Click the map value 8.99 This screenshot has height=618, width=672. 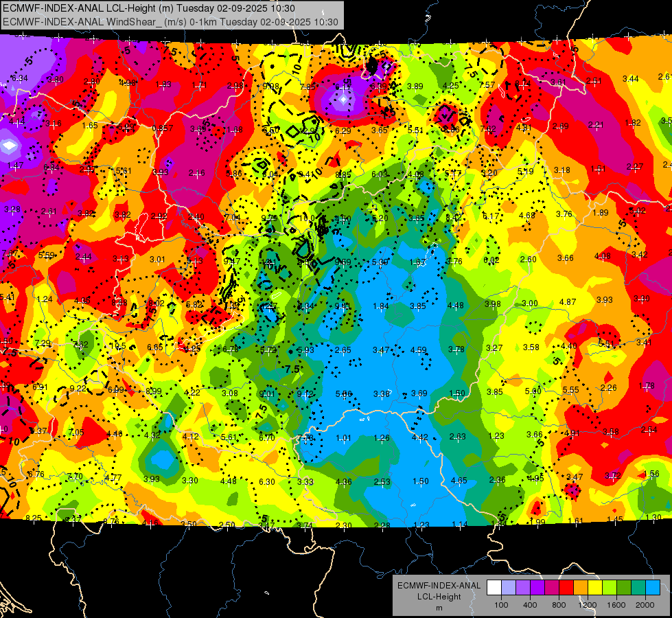point(154,391)
